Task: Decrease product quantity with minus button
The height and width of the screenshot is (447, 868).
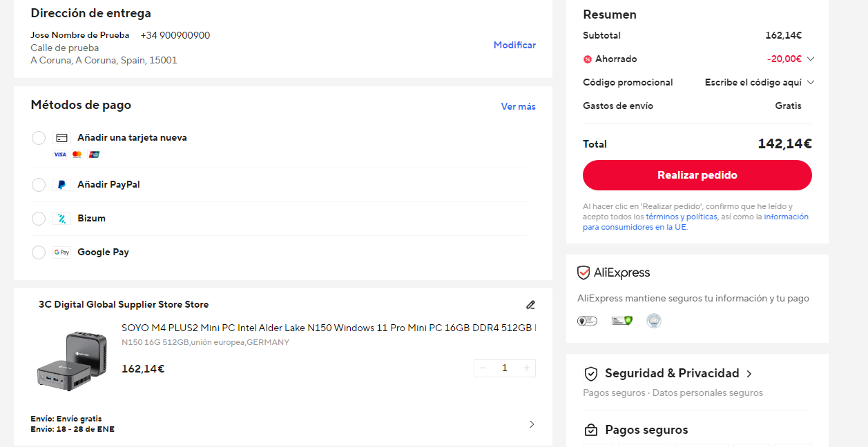Action: pos(483,368)
